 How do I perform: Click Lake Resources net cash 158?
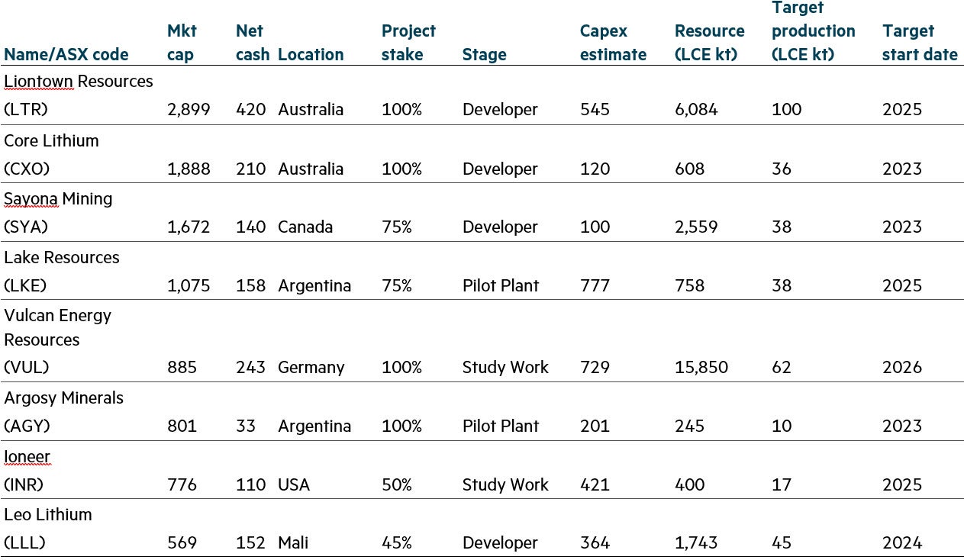(251, 285)
